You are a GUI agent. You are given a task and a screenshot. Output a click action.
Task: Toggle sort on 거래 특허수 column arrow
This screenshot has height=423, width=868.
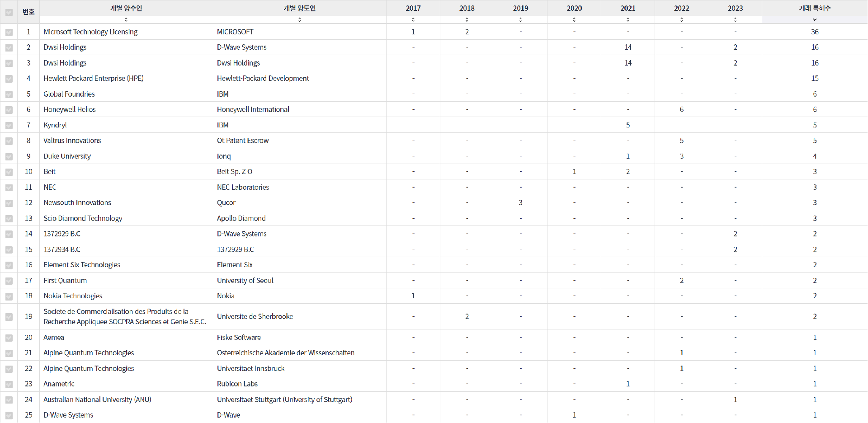click(x=815, y=19)
